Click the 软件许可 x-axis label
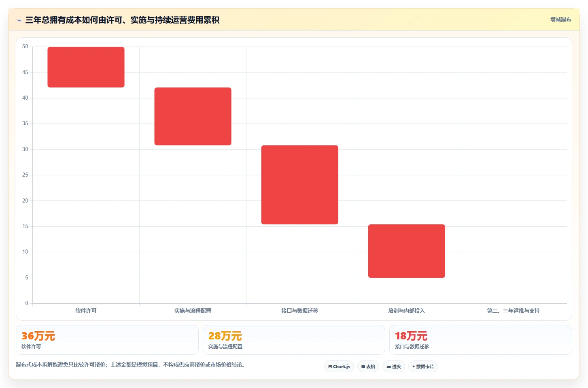The height and width of the screenshot is (388, 588). pyautogui.click(x=86, y=311)
